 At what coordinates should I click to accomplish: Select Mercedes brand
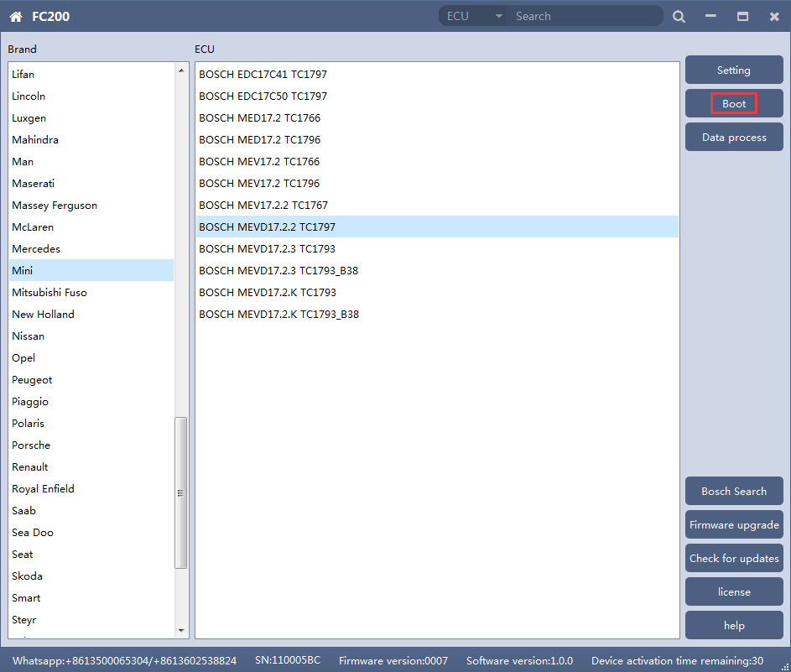click(91, 248)
